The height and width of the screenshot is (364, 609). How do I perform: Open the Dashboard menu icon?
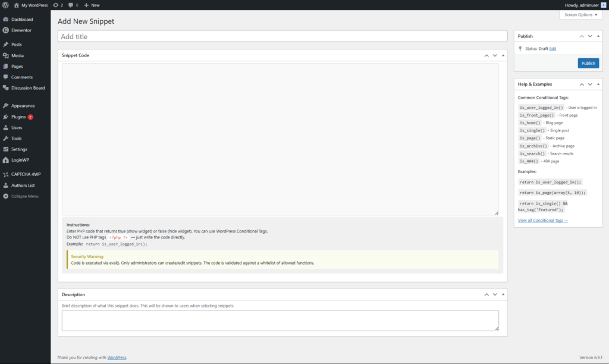click(x=5, y=19)
